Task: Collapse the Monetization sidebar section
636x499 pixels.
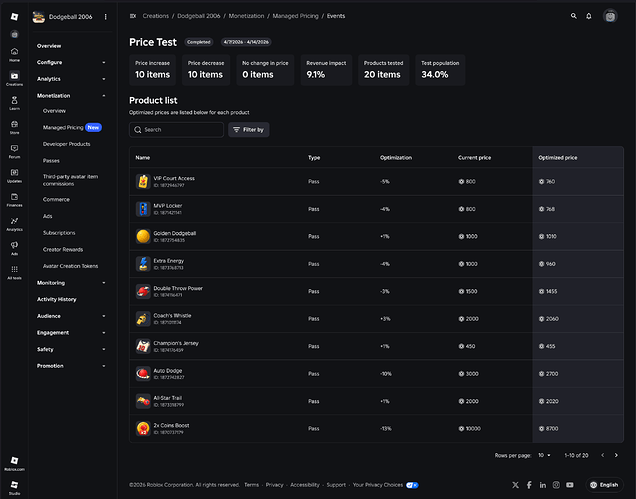Action: pos(71,96)
